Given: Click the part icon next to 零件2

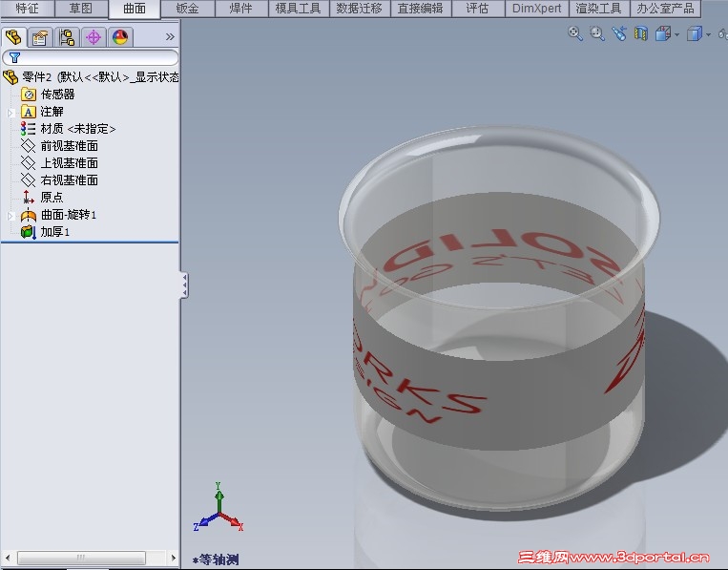Looking at the screenshot, I should [x=10, y=77].
